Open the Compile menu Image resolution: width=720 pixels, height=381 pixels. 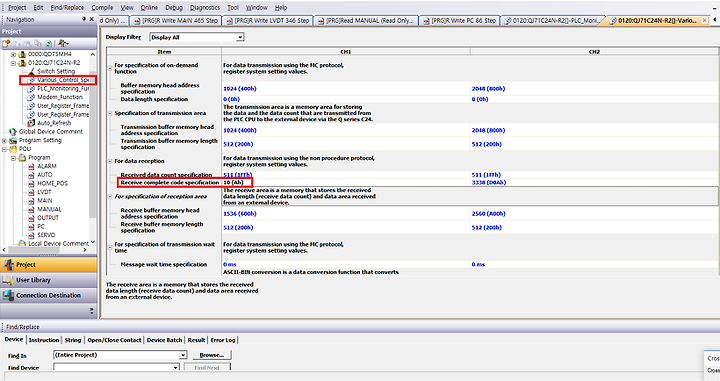pyautogui.click(x=102, y=7)
